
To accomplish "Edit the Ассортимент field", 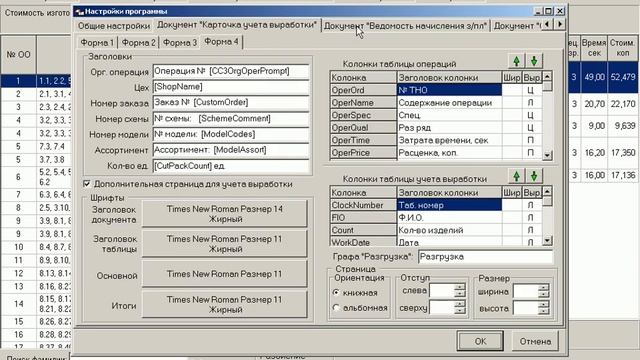I will (231, 150).
